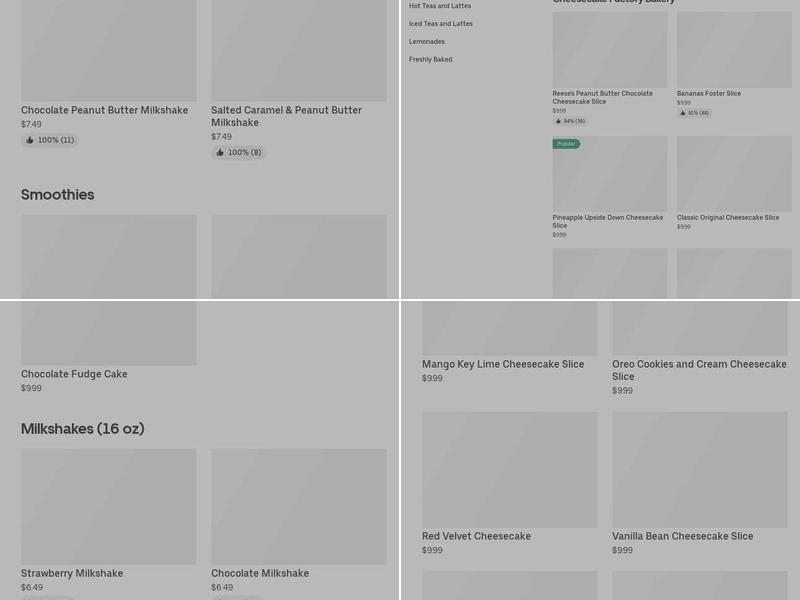Click the Bananas Foster Slice title
800x600 pixels.
coord(709,93)
